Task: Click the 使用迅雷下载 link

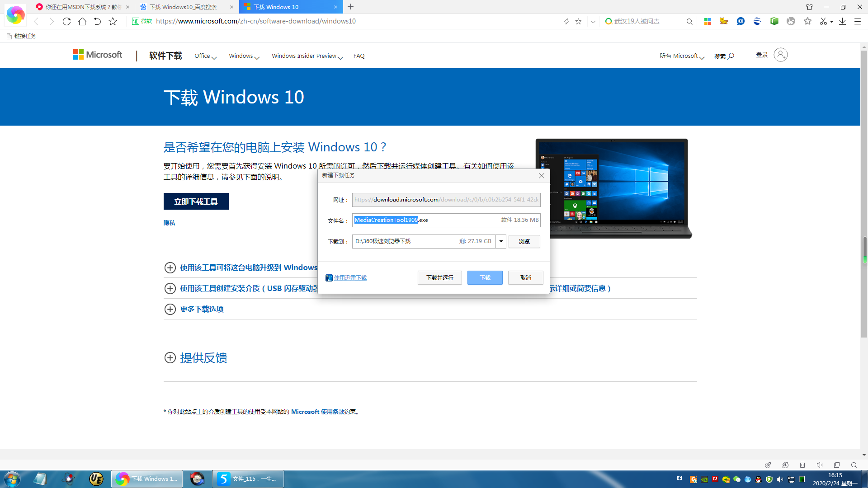Action: [x=350, y=278]
